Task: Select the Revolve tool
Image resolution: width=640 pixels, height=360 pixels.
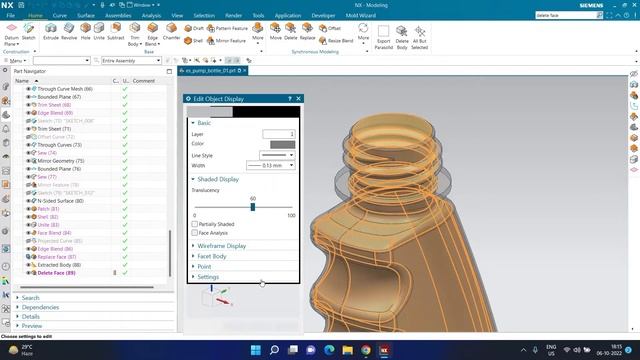Action: click(69, 32)
